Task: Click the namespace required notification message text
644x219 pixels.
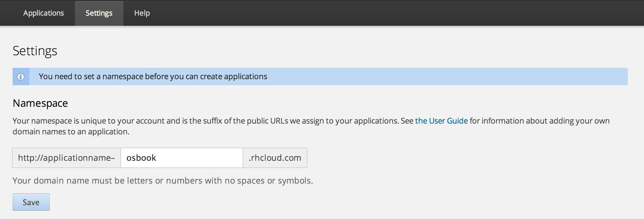Action: click(x=153, y=76)
